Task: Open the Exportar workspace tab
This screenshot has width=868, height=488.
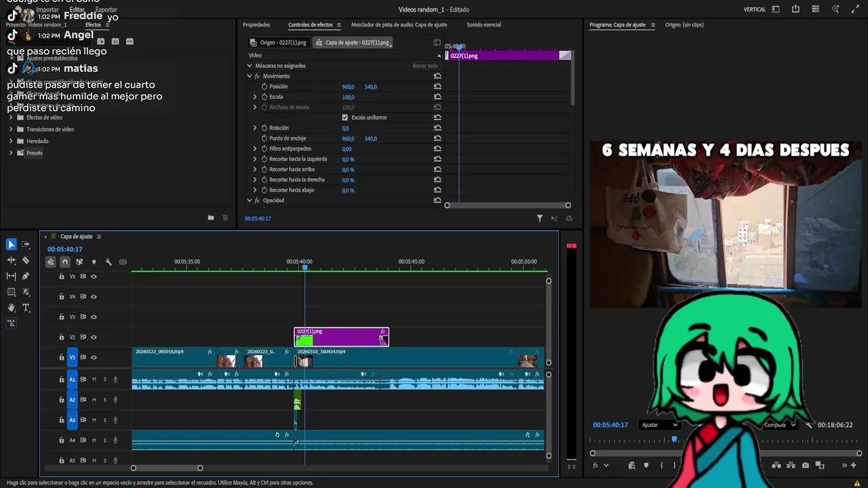Action: (x=106, y=10)
